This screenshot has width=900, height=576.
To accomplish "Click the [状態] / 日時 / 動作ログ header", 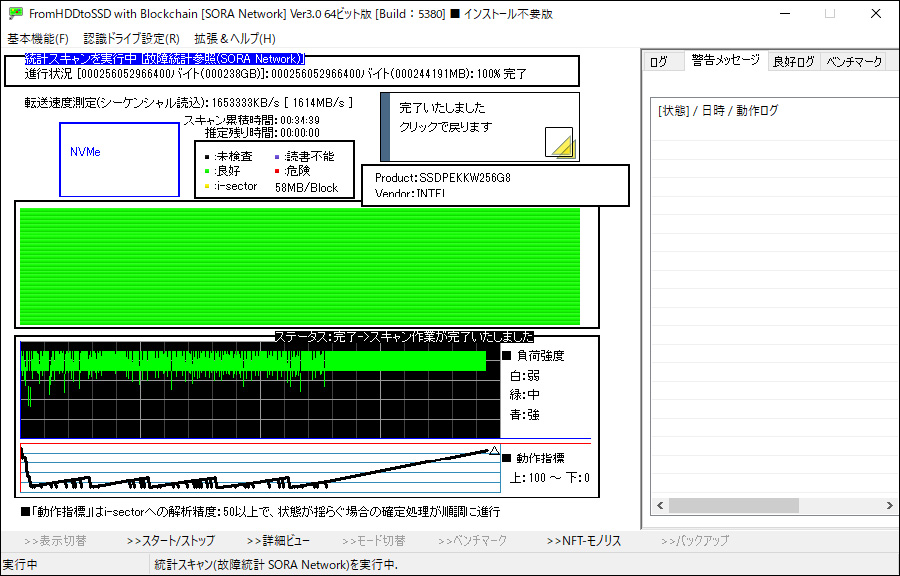I will coord(718,111).
